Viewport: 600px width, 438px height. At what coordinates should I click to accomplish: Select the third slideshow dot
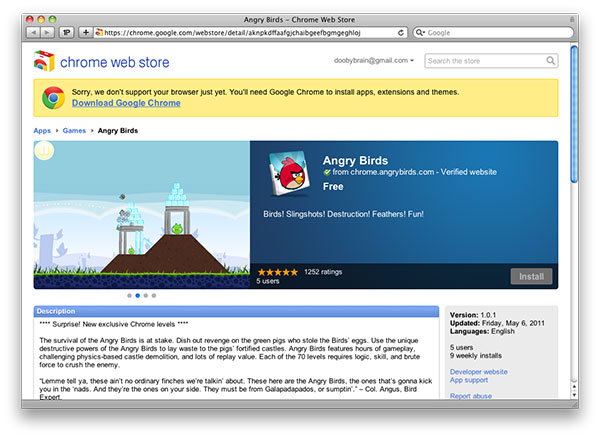pos(146,295)
